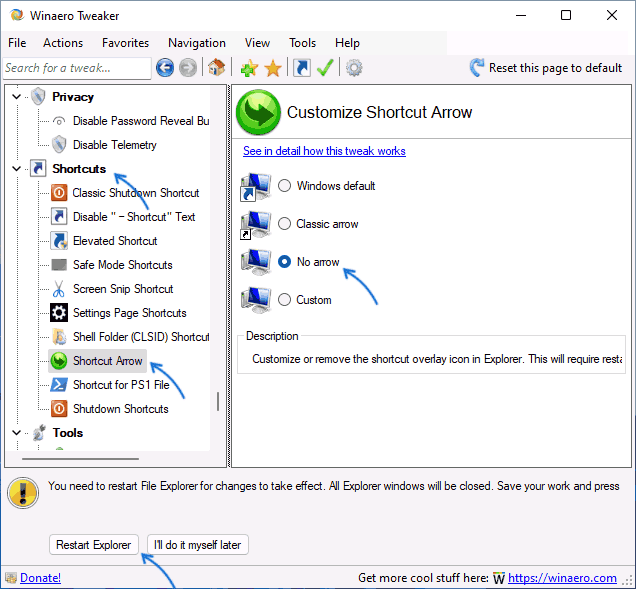636x589 pixels.
Task: Click the tree panel vertical scrollbar thumb
Action: point(218,402)
